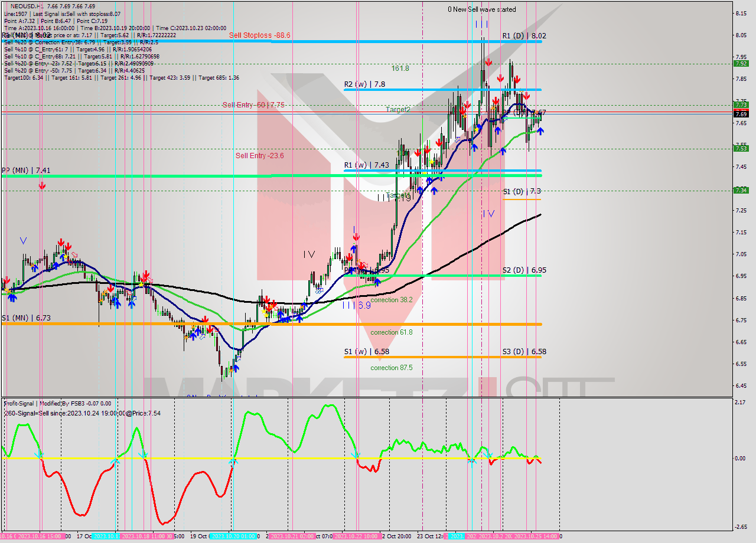756x543 pixels.
Task: Click the current price tag 7.69
Action: click(x=741, y=114)
